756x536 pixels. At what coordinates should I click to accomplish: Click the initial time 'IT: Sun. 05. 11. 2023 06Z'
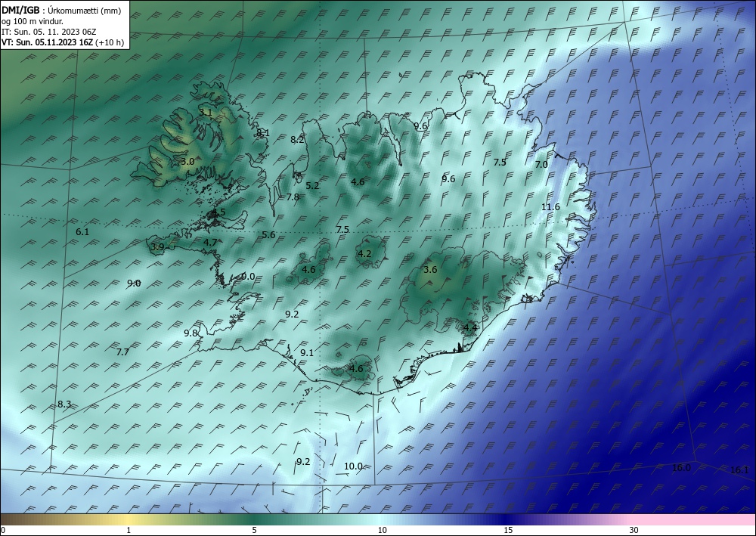click(48, 32)
